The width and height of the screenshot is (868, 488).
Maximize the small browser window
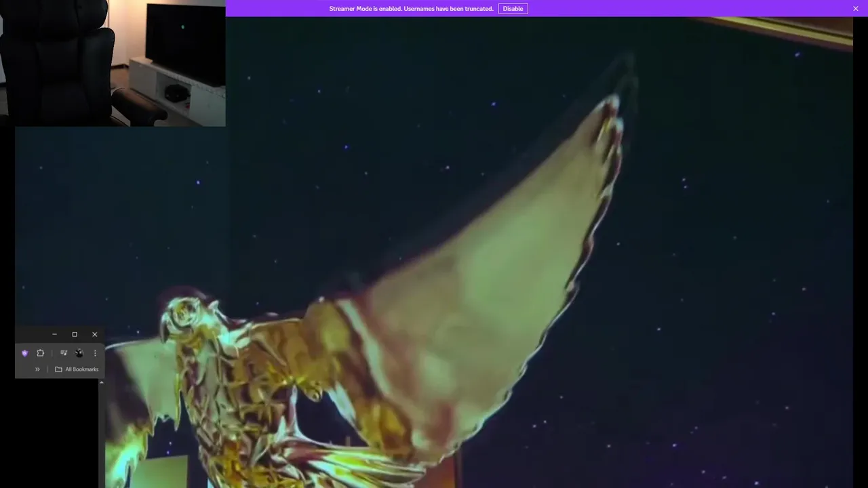pos(75,334)
